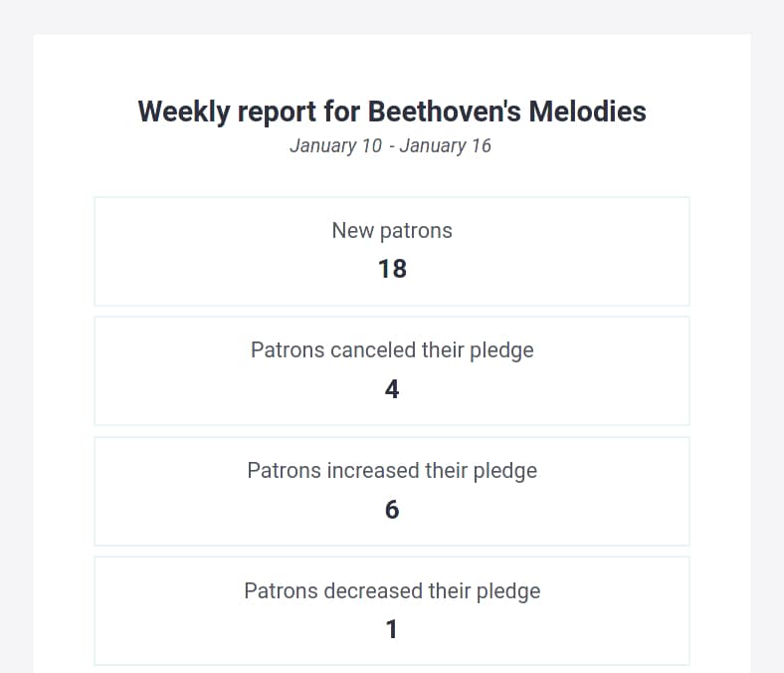Click the canceled pledge count 4
The image size is (784, 673).
tap(392, 389)
